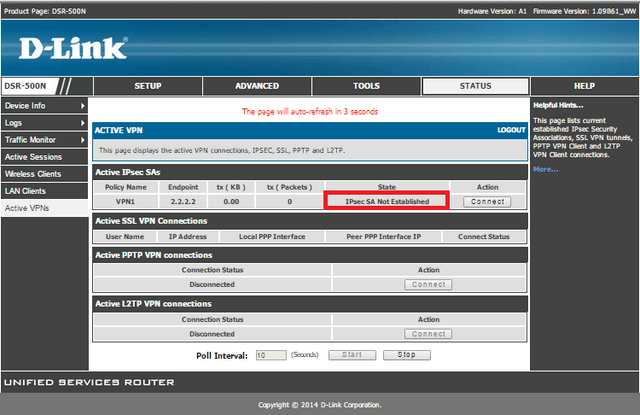This screenshot has width=640, height=415.
Task: Click the Peer PPP Interface IP header
Action: click(384, 237)
